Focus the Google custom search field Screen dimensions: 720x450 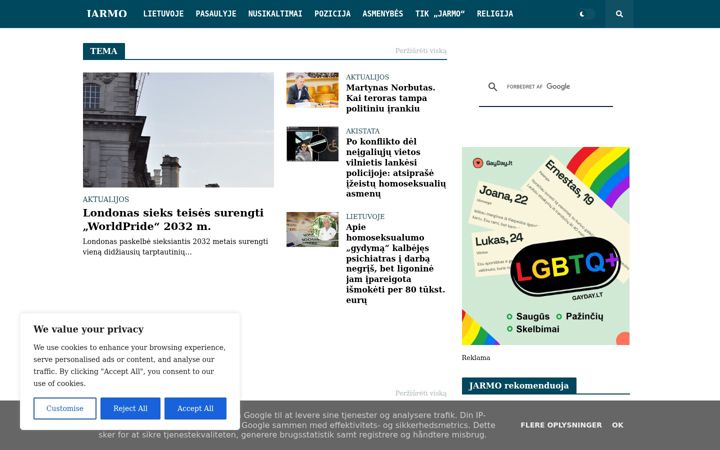(x=546, y=86)
